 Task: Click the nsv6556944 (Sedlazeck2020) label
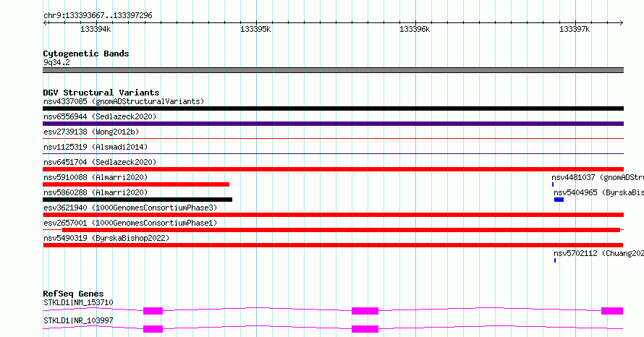100,116
